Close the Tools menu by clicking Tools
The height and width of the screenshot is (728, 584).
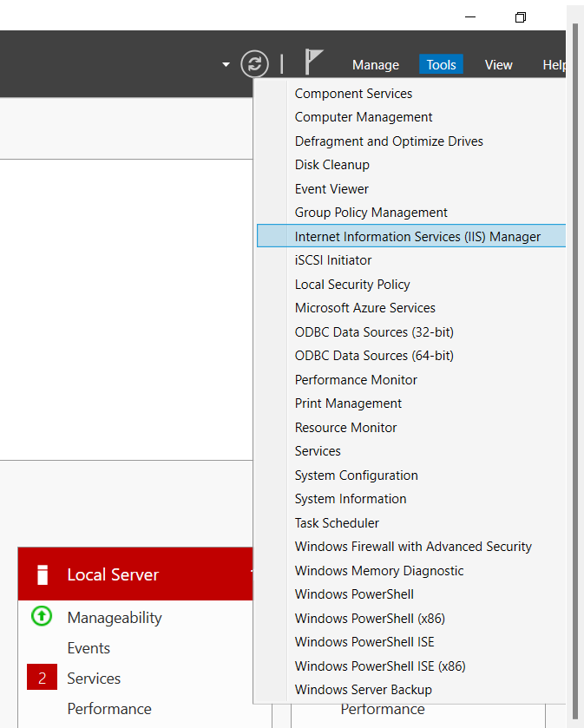(x=441, y=64)
